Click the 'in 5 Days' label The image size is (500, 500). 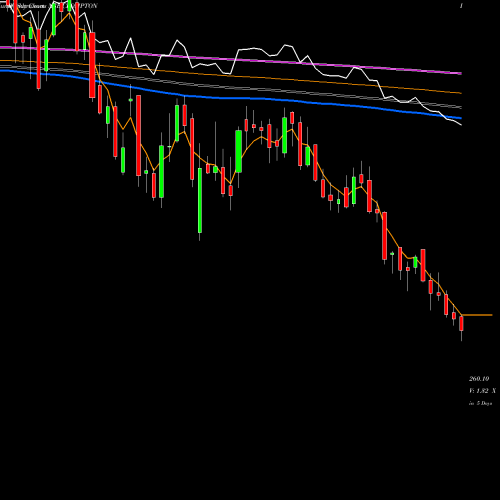480,403
